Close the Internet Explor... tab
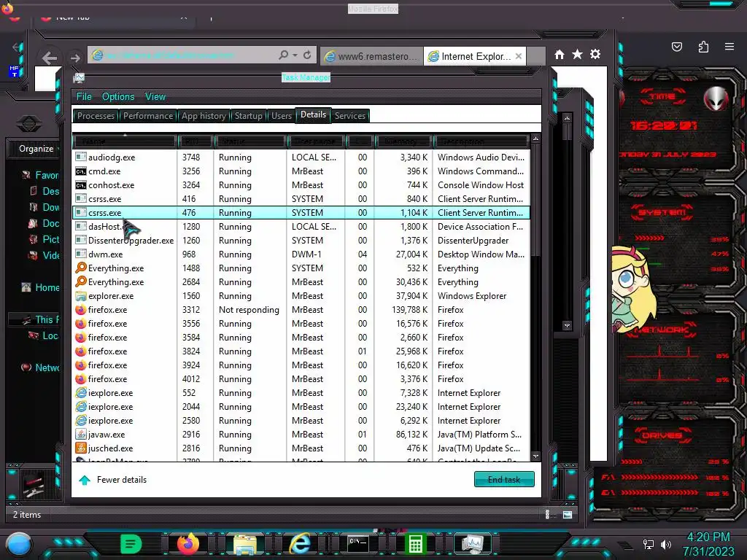This screenshot has width=747, height=560. click(519, 56)
